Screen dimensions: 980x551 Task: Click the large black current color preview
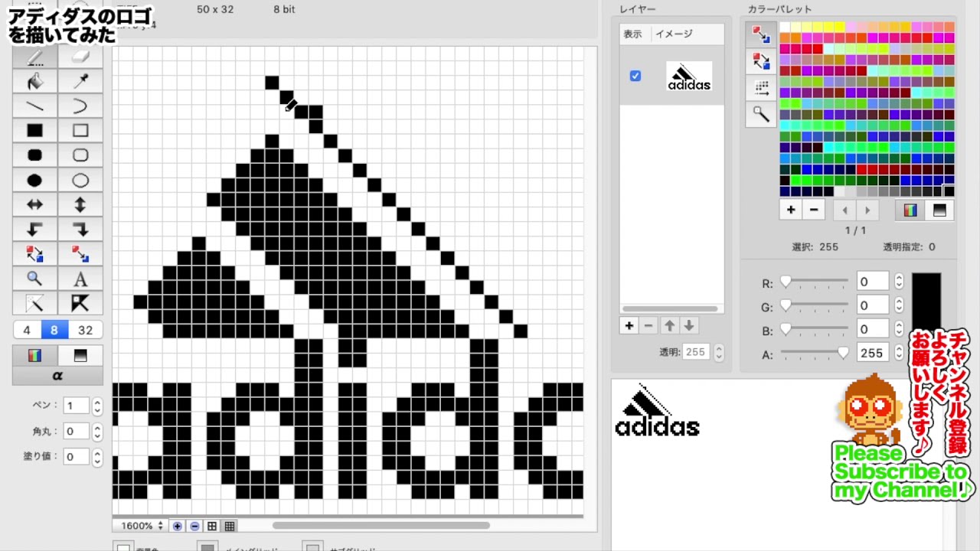click(x=926, y=301)
